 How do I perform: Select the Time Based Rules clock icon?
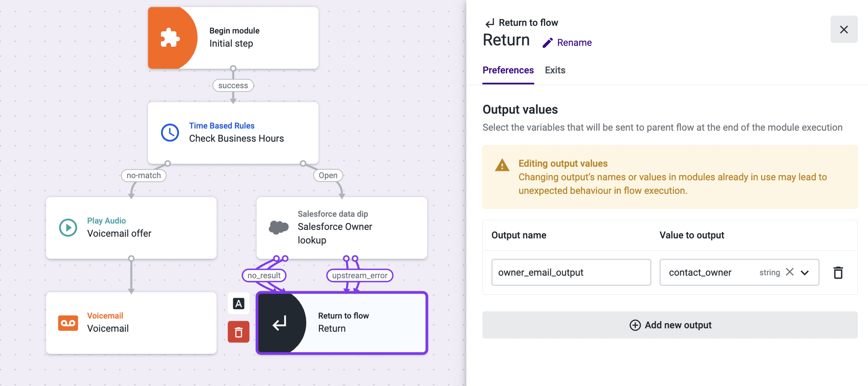[x=170, y=133]
